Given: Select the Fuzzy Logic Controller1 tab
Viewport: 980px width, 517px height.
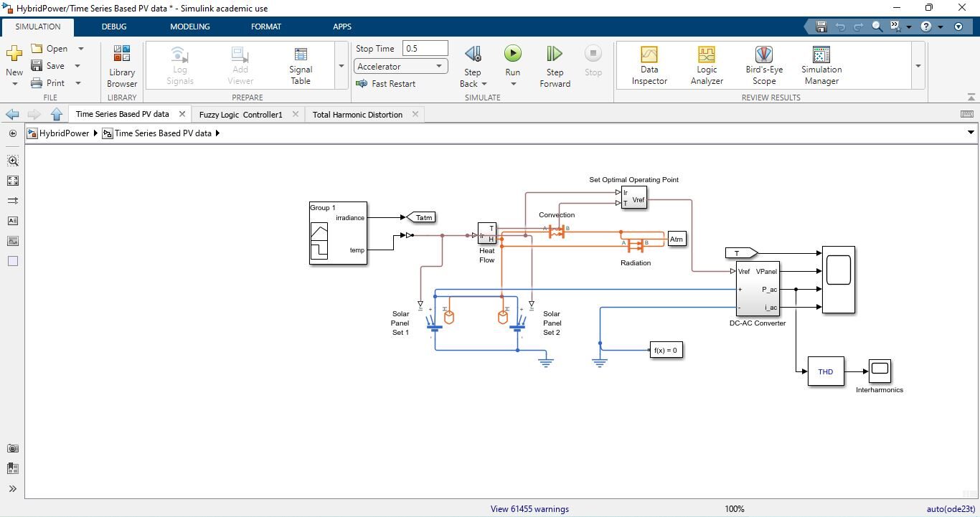Looking at the screenshot, I should click(x=240, y=115).
